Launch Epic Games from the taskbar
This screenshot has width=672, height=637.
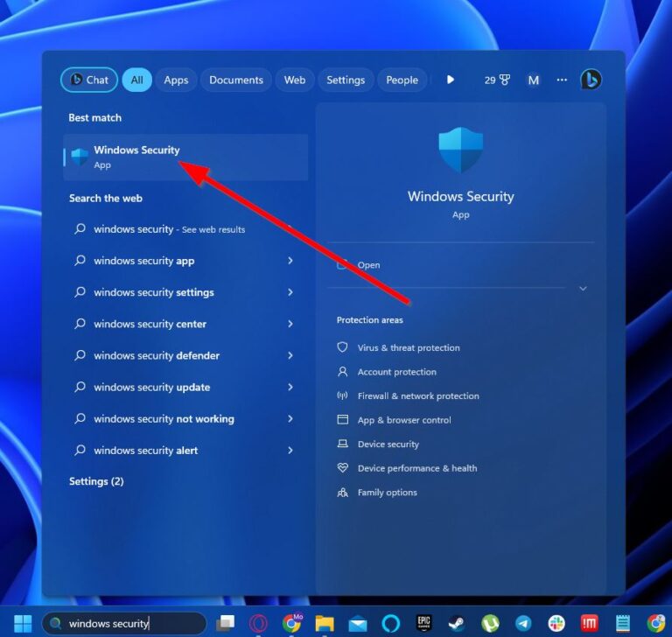pos(424,623)
